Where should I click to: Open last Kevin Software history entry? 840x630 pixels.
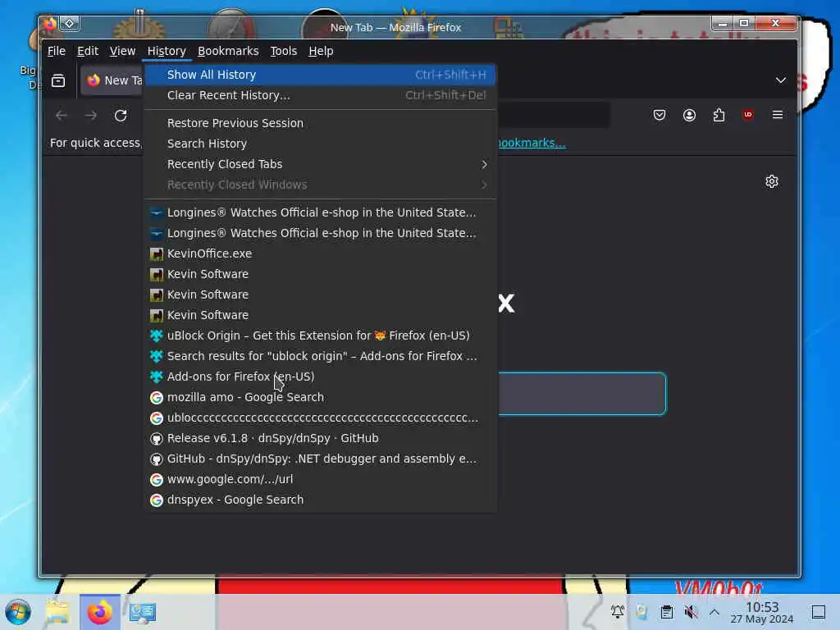tap(321, 315)
